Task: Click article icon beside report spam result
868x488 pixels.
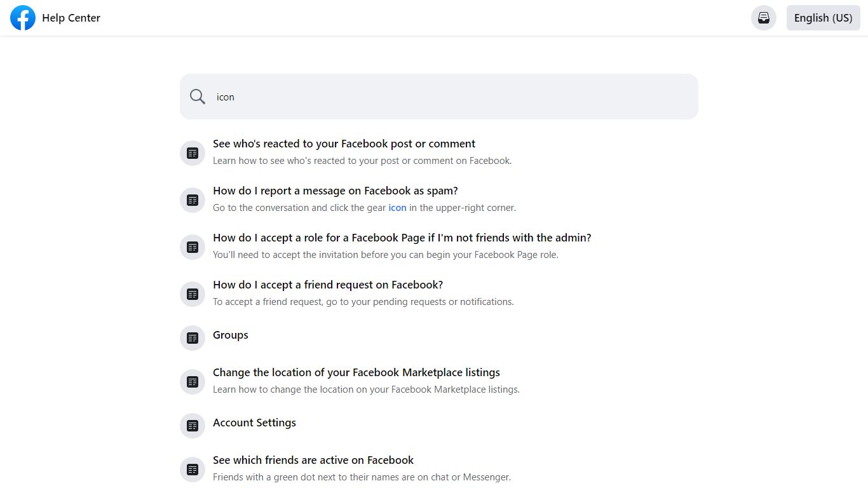Action: coord(193,200)
